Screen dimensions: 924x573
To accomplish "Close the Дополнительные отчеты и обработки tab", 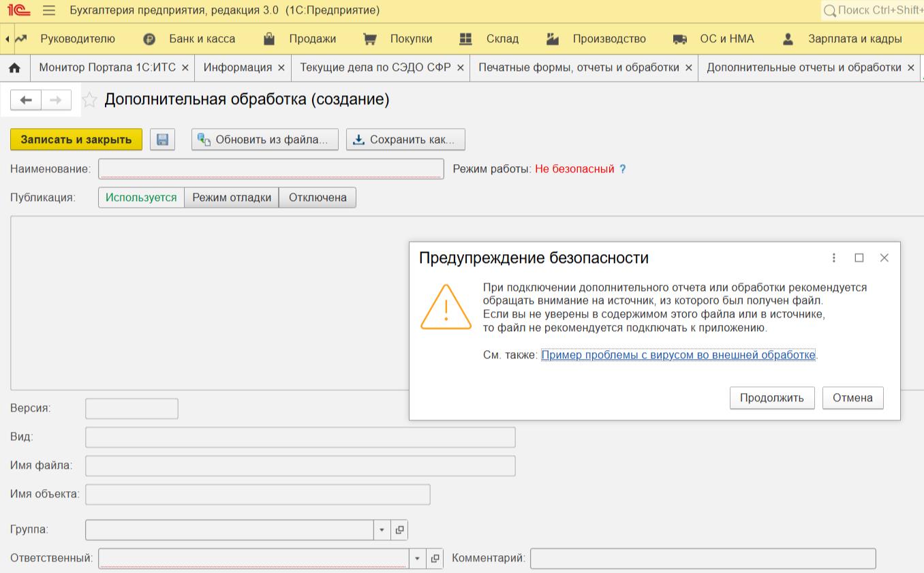I will (911, 68).
